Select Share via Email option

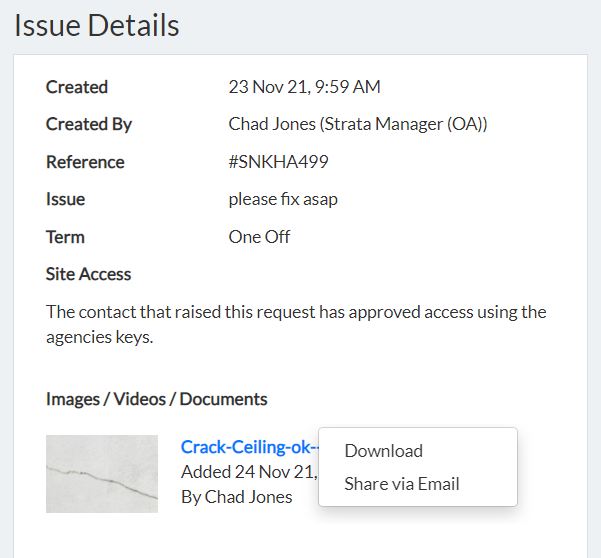pos(402,484)
